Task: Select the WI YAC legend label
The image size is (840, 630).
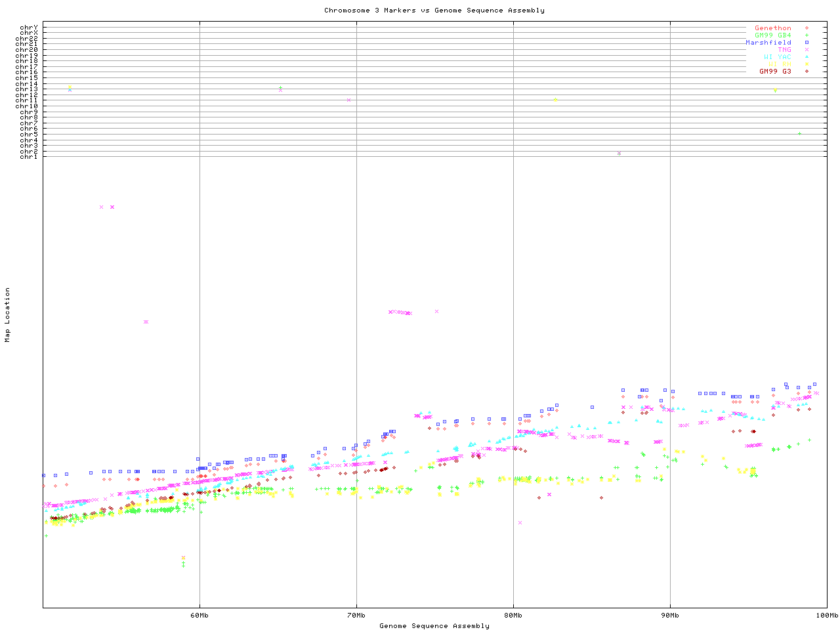Action: (777, 57)
